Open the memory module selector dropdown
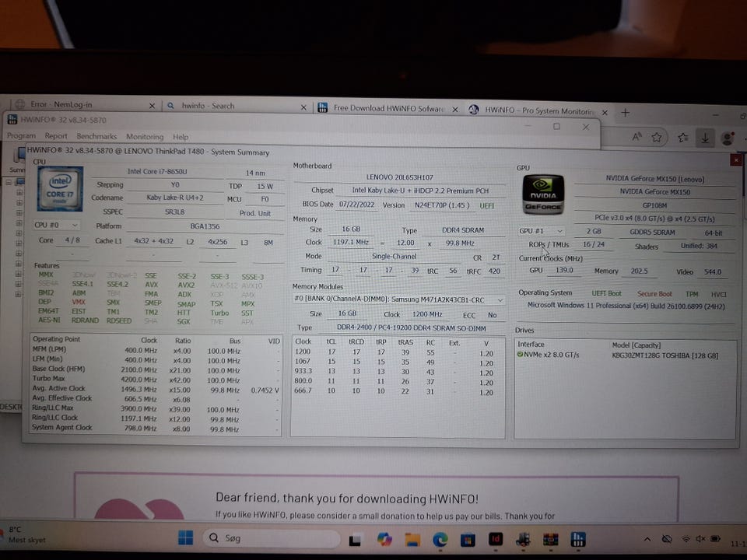Viewport: 747px width, 560px height. pos(398,299)
